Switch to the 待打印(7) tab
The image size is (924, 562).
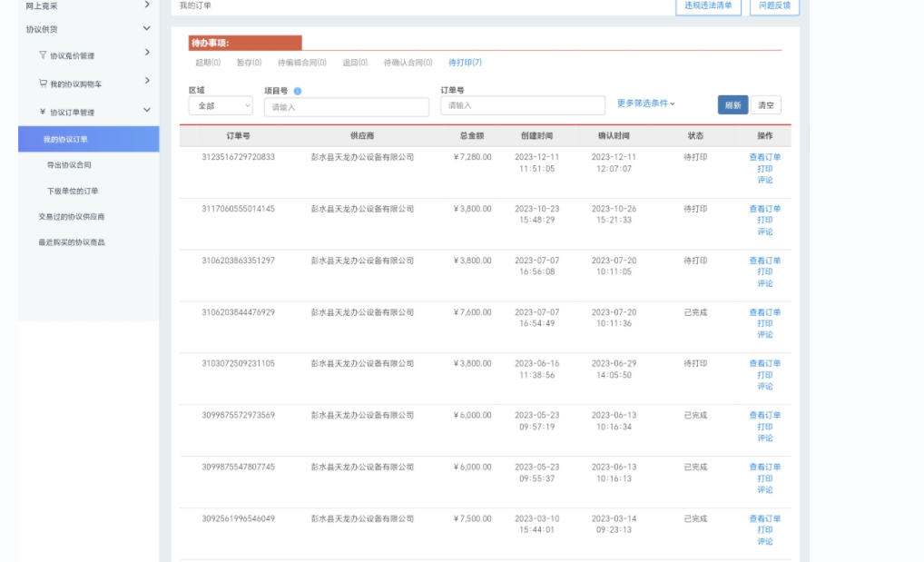tap(465, 63)
